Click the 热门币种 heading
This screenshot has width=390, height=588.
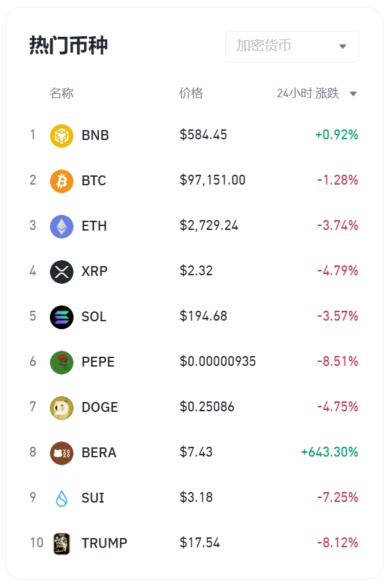[68, 45]
